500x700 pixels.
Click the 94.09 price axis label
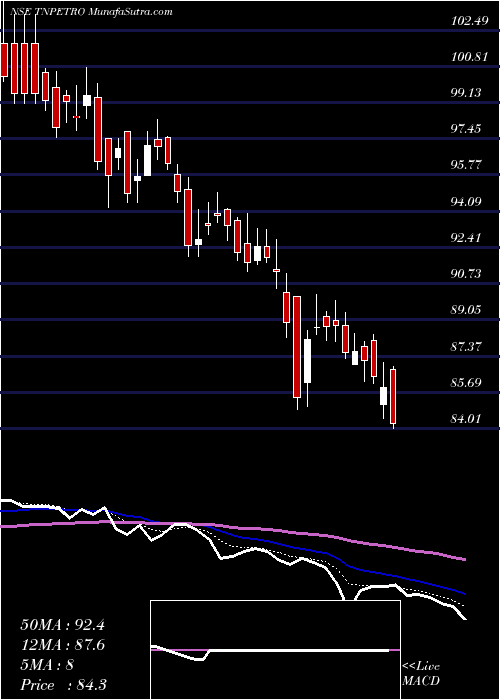pyautogui.click(x=468, y=201)
